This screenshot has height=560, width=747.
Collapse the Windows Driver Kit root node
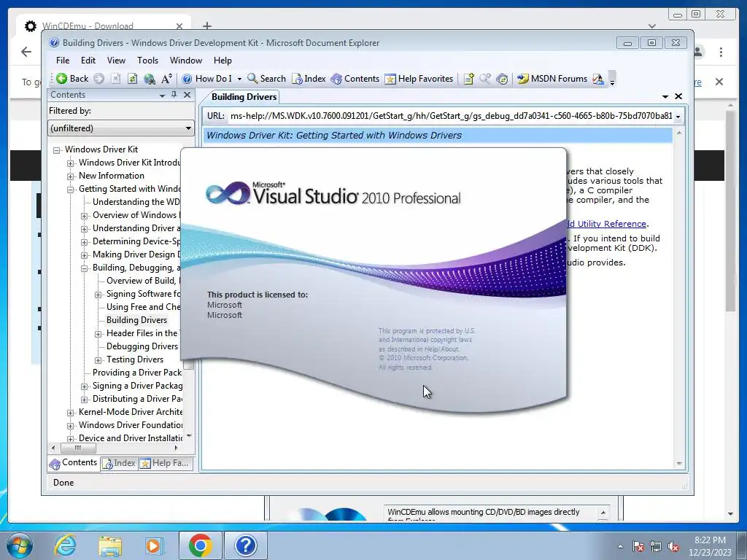57,150
